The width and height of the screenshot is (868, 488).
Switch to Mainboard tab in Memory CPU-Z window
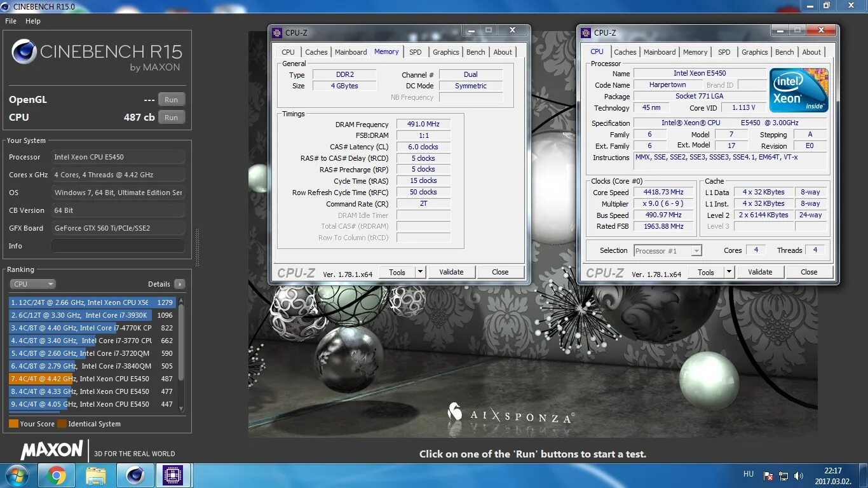[x=351, y=52]
